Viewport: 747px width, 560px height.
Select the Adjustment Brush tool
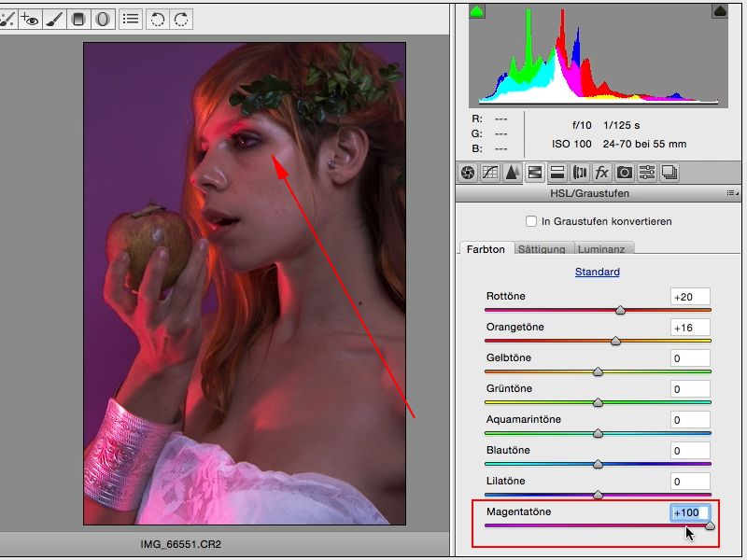(54, 19)
